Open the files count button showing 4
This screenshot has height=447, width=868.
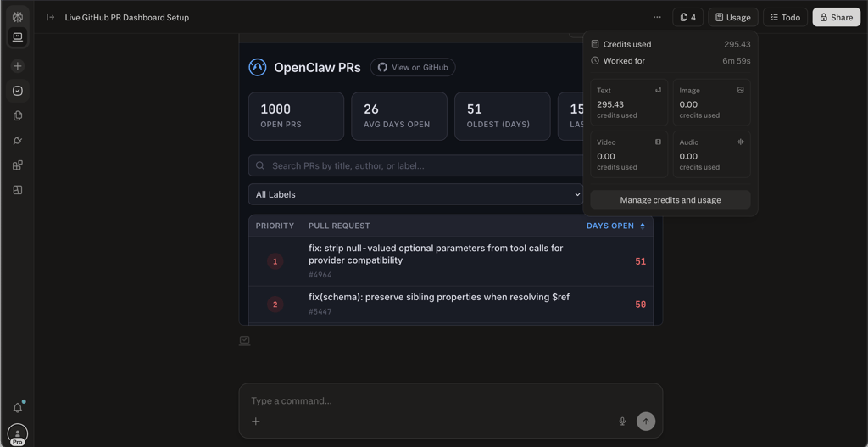point(687,17)
